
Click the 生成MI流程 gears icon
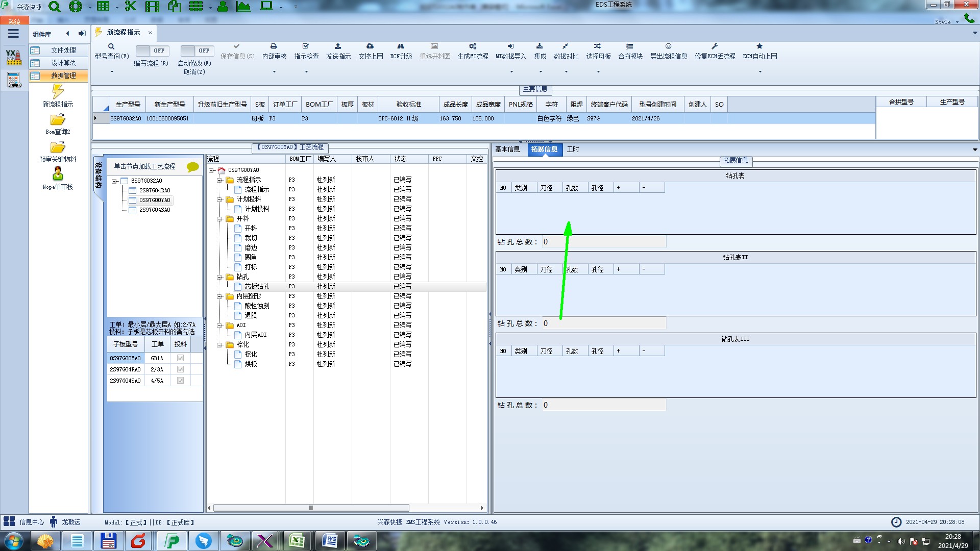[473, 46]
